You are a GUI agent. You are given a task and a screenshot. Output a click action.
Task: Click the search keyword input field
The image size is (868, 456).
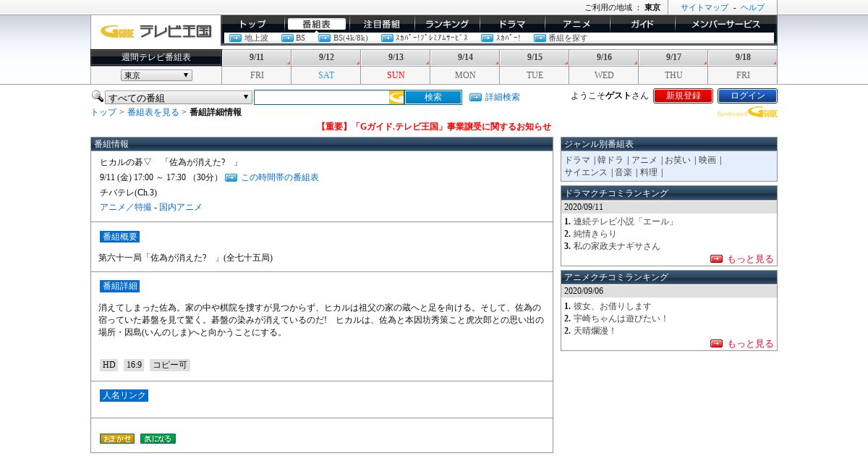coord(322,97)
